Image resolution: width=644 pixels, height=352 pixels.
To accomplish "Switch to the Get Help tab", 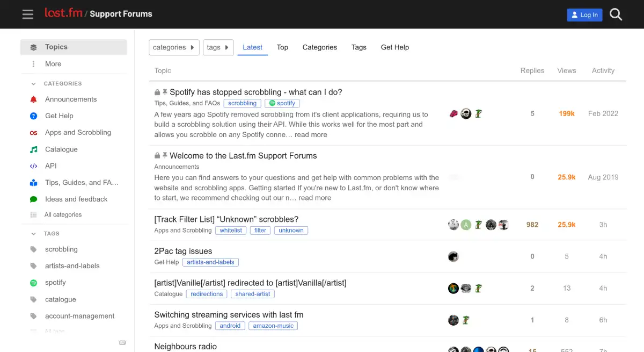I will click(394, 47).
